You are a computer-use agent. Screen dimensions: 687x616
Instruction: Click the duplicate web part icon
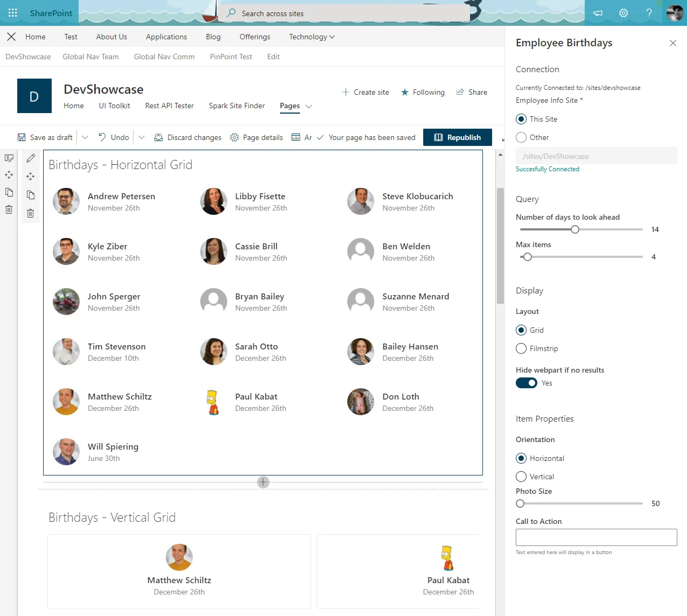(x=31, y=194)
